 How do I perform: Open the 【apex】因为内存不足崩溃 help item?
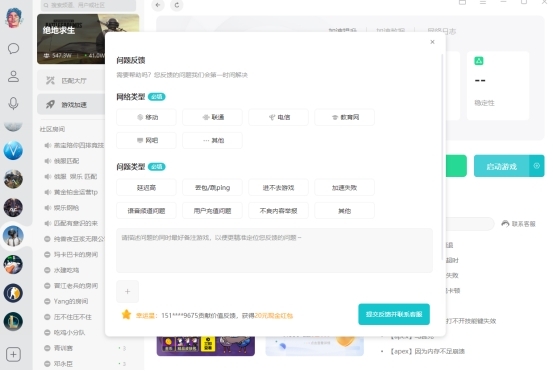point(427,351)
